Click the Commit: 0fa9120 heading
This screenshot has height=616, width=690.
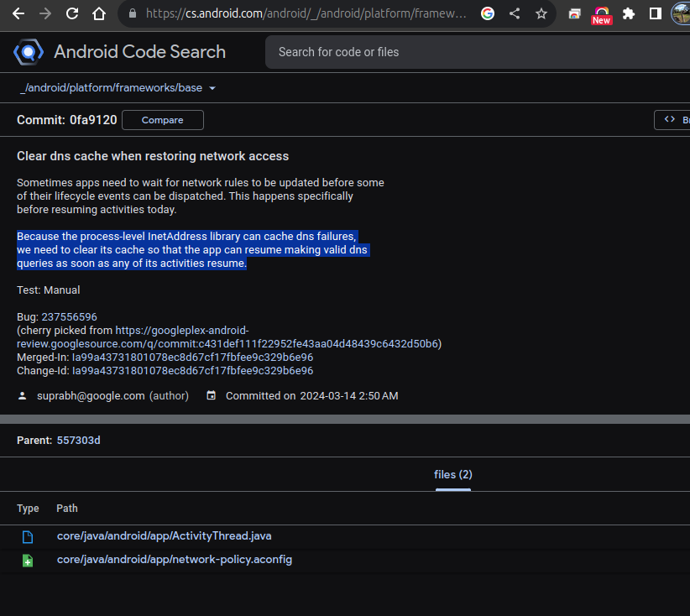pos(67,120)
